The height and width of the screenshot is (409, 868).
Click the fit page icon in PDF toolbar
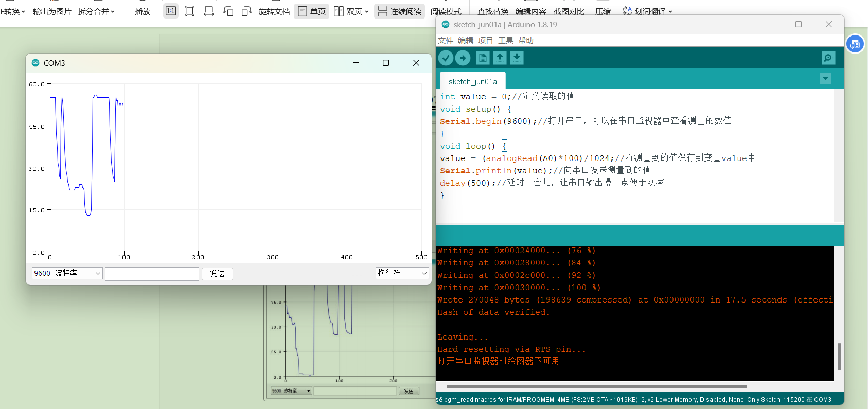(190, 11)
